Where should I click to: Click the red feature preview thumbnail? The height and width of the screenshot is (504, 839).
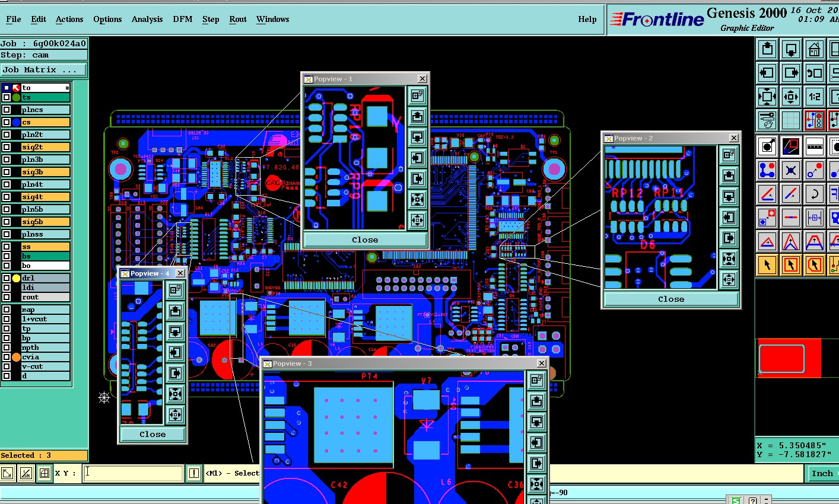pyautogui.click(x=790, y=358)
